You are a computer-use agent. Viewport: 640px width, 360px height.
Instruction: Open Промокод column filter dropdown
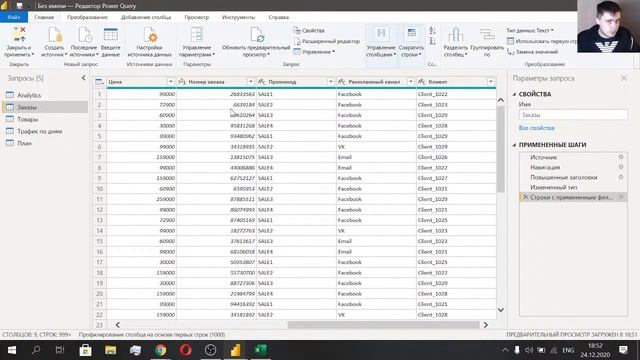[331, 82]
